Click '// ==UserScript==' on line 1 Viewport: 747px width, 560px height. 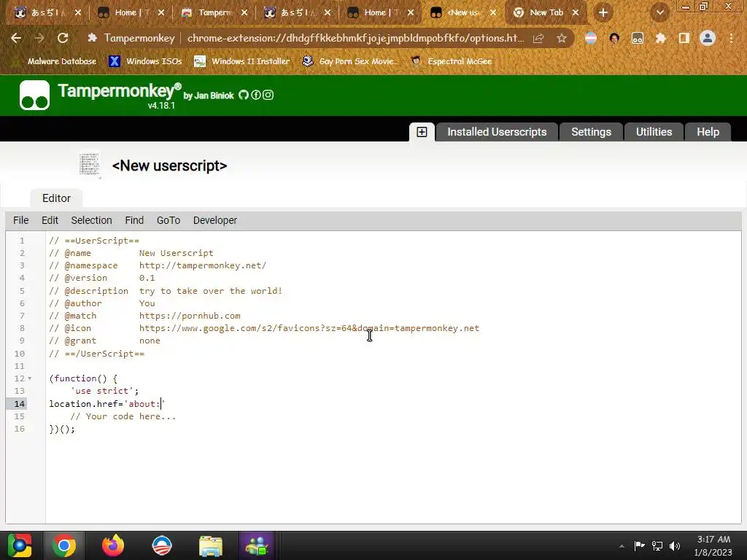[94, 241]
